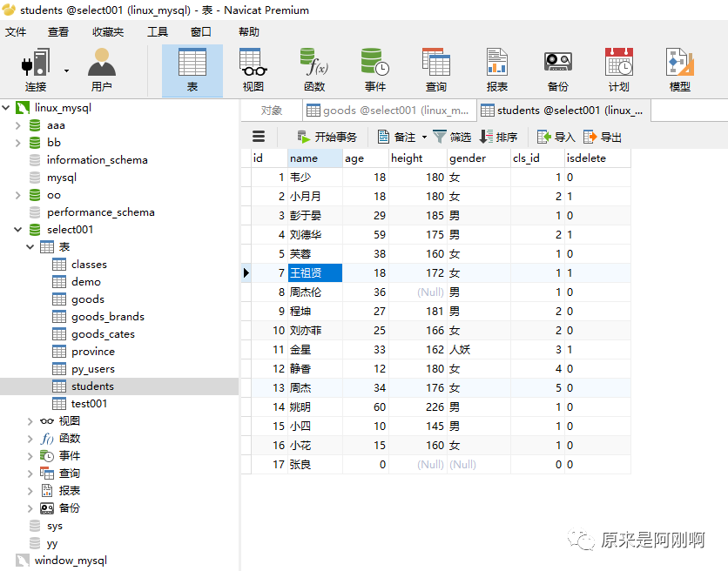Image resolution: width=728 pixels, height=571 pixels.
Task: Click the gender cell 人妖 in row 11
Action: point(479,350)
